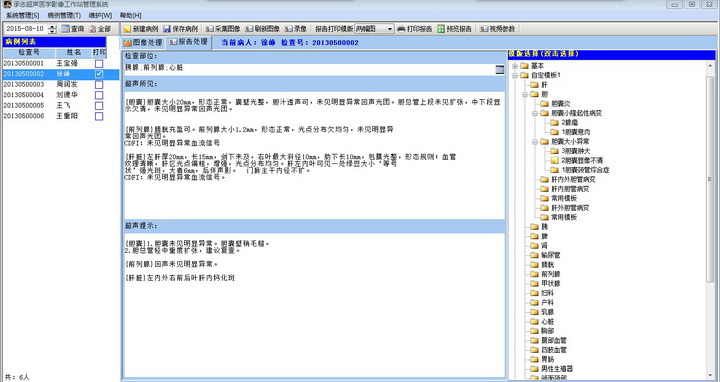Click the date field stepper arrows
The height and width of the screenshot is (382, 720).
coord(53,29)
